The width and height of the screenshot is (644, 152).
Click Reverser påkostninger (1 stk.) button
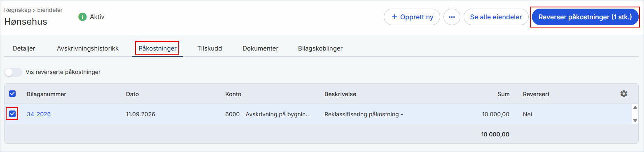(585, 17)
